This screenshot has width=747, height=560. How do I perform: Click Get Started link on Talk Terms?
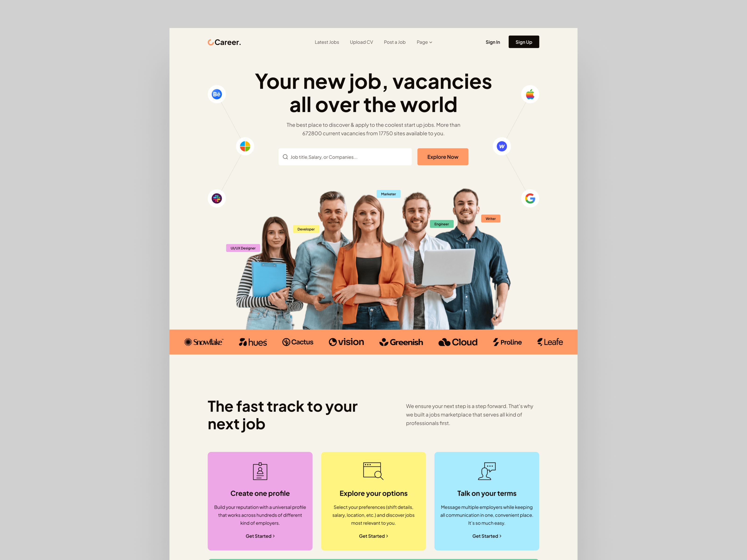tap(485, 536)
